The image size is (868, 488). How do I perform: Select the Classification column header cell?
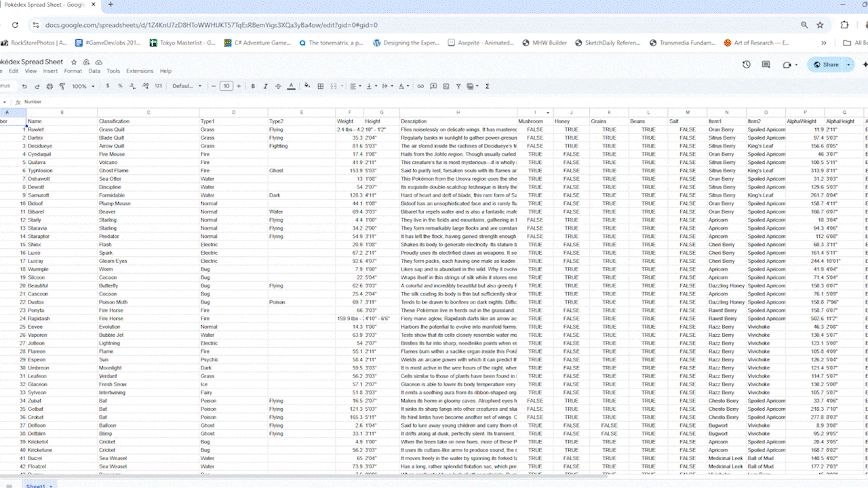point(149,121)
